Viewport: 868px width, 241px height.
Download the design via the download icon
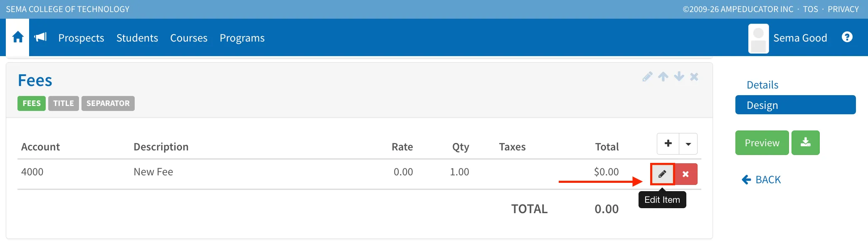coord(806,143)
